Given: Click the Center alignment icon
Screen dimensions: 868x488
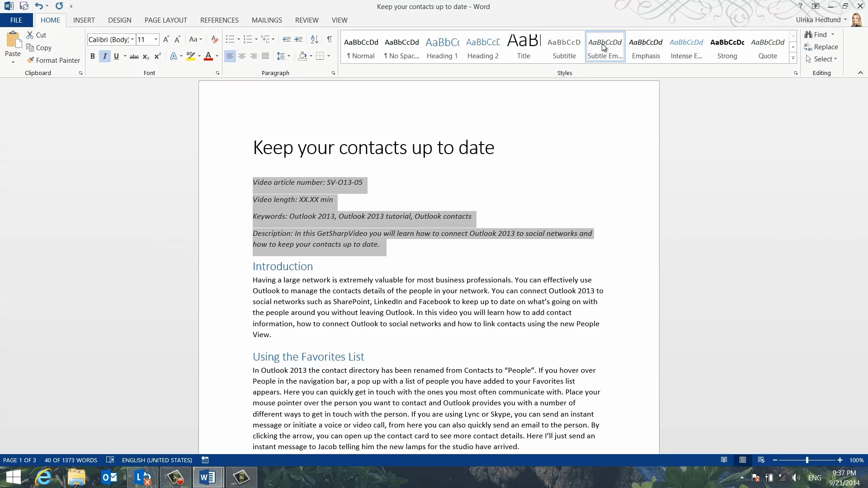Looking at the screenshot, I should 242,56.
